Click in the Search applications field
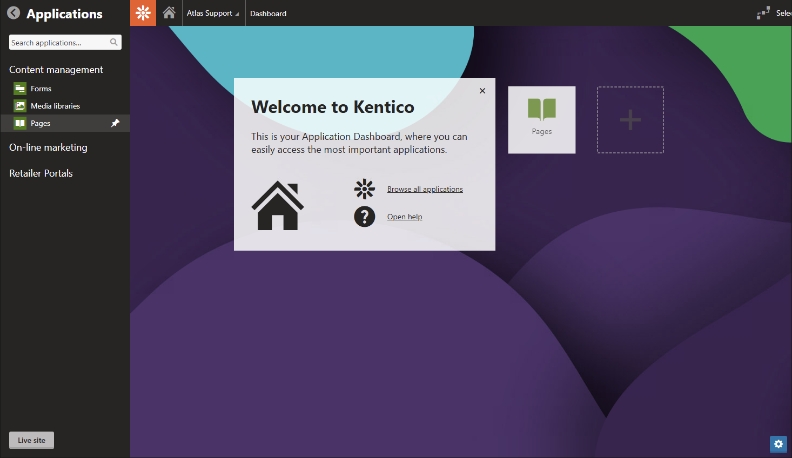This screenshot has width=792, height=458. click(58, 43)
